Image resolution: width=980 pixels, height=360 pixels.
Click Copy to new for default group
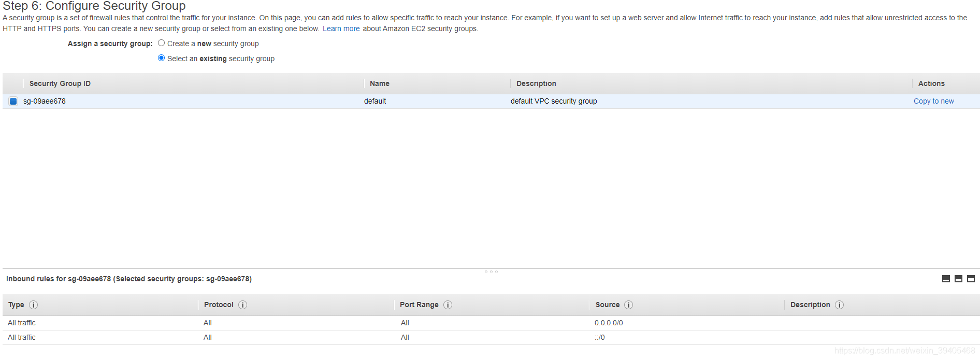(x=933, y=102)
